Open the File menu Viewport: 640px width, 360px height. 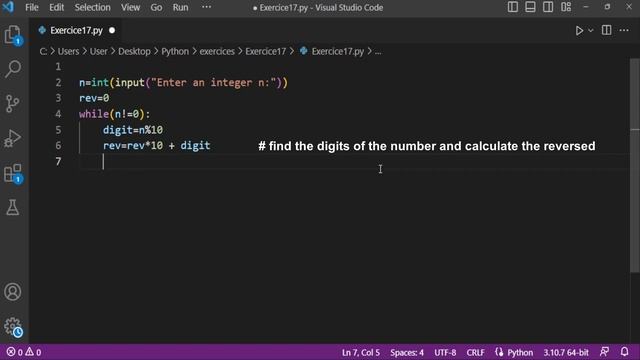31,7
